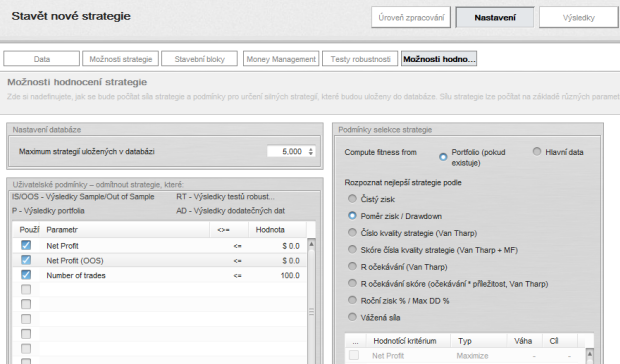Uncheck the Net Profit condition checkbox
Image resolution: width=620 pixels, height=364 pixels.
click(x=26, y=245)
